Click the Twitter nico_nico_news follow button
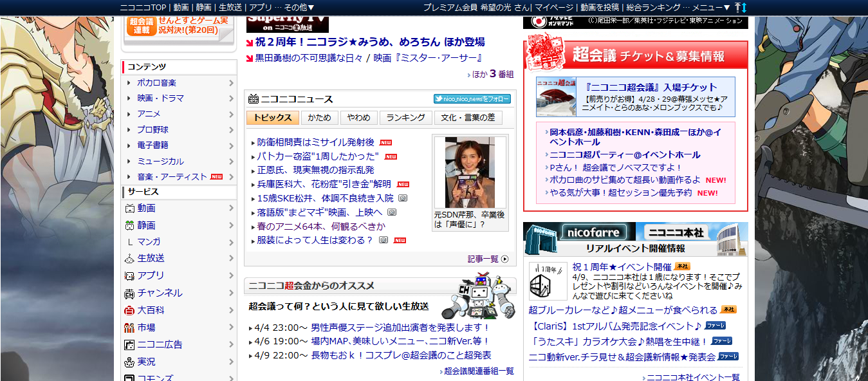The width and height of the screenshot is (868, 381). (x=472, y=99)
